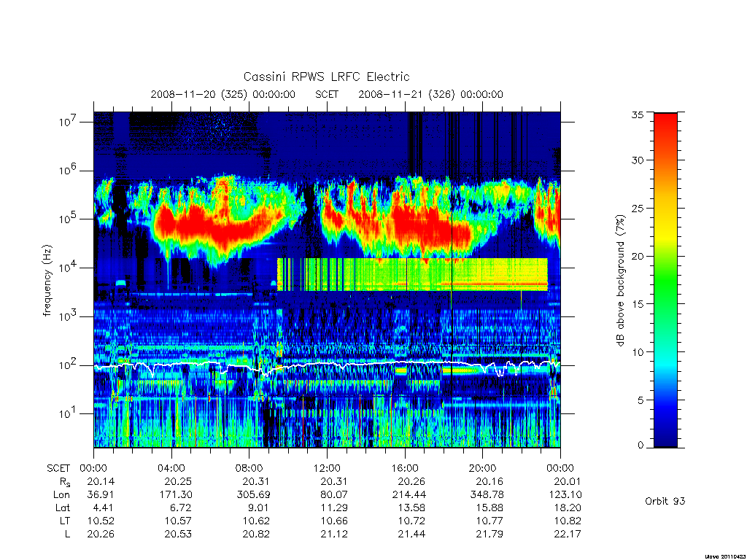Screen dimensions: 747x560
Task: Click L-shell value '21.44'
Action: [x=411, y=534]
